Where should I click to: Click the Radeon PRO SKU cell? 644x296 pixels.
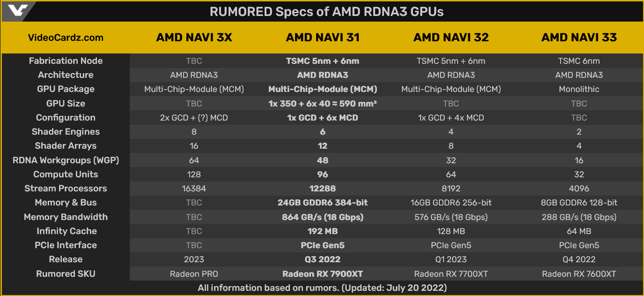194,274
